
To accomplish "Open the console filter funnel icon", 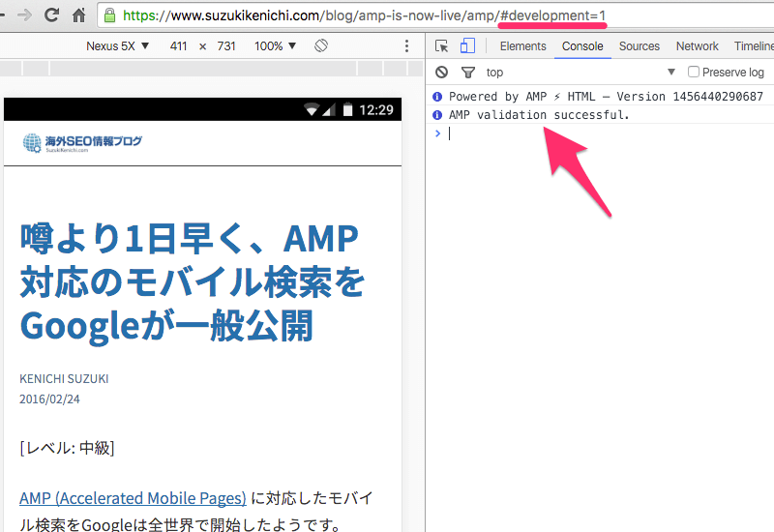I will (x=468, y=73).
